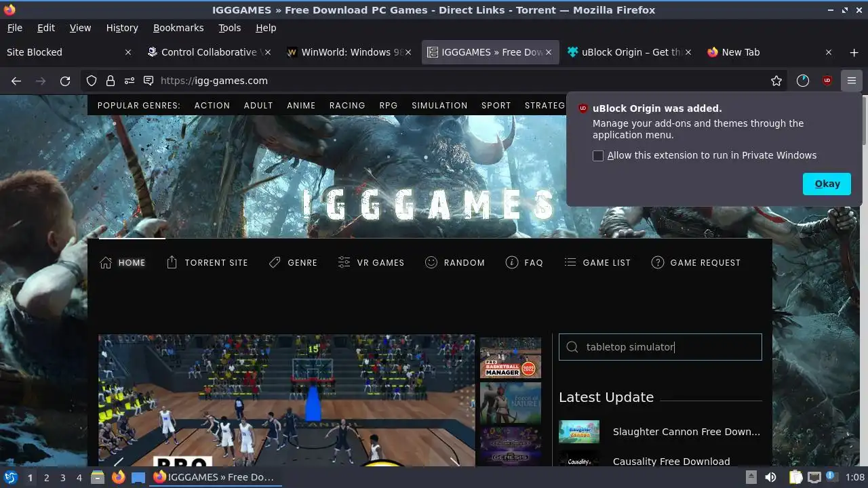Screen dimensions: 868x488
Task: Click the search magnifier icon
Action: coord(572,347)
